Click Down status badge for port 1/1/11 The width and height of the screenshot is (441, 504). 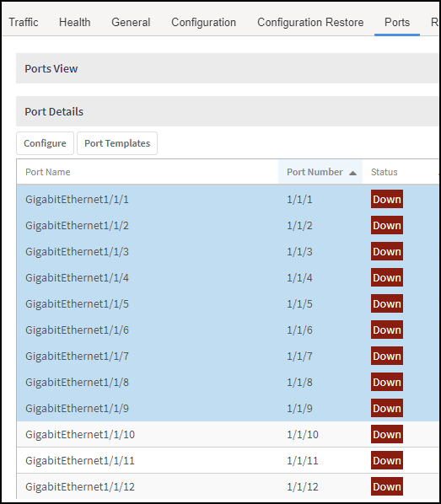387,460
